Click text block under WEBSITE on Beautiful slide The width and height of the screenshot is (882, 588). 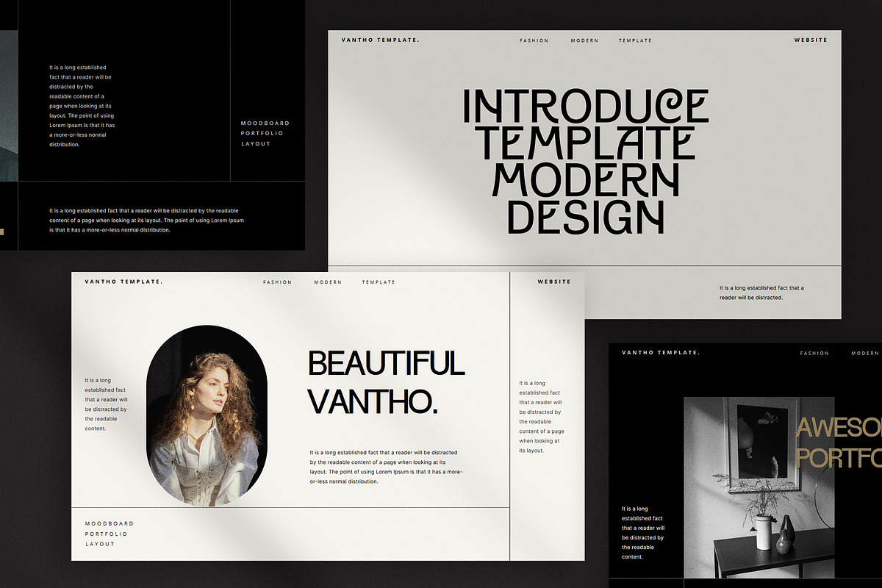pos(542,417)
